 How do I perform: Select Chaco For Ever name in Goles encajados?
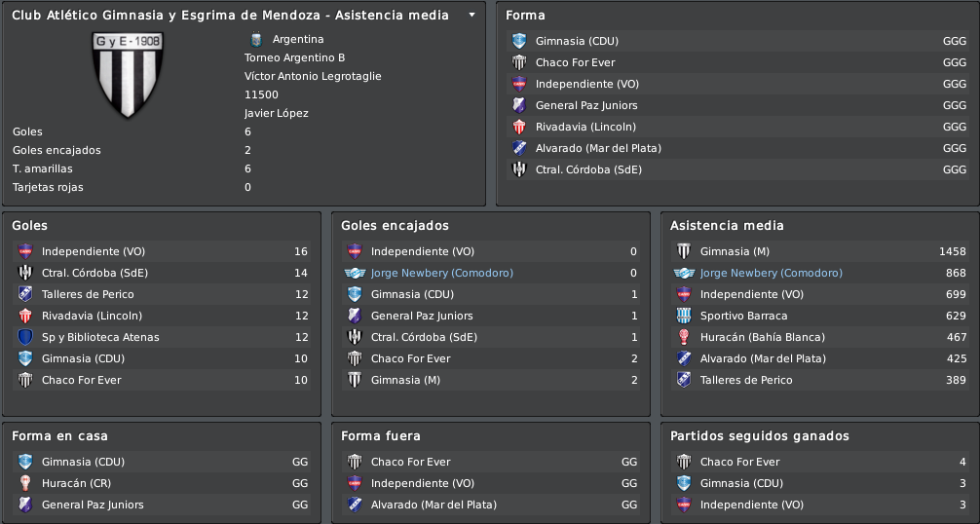(411, 358)
